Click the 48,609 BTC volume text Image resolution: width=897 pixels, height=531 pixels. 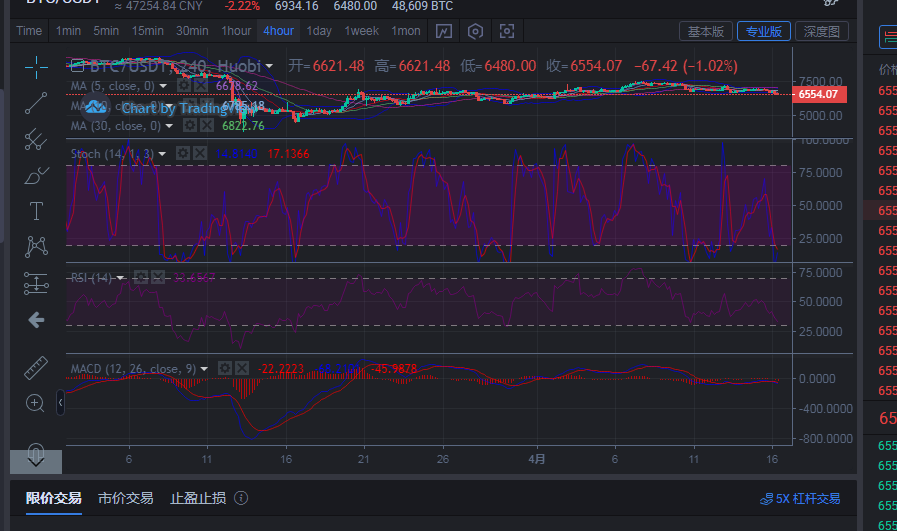coord(423,6)
